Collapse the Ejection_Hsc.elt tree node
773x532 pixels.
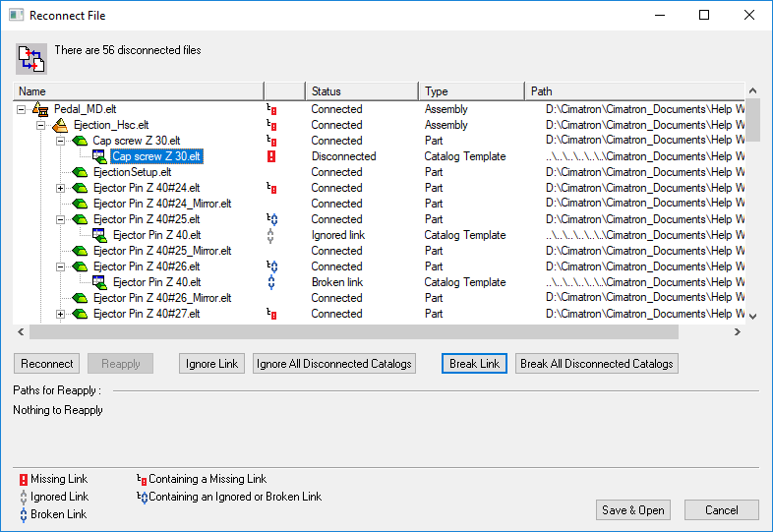[41, 125]
